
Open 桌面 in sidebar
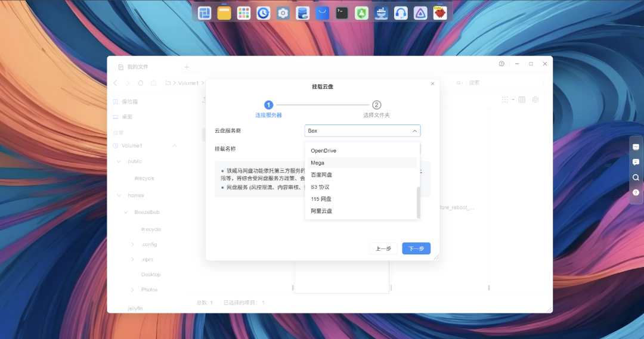tap(127, 117)
